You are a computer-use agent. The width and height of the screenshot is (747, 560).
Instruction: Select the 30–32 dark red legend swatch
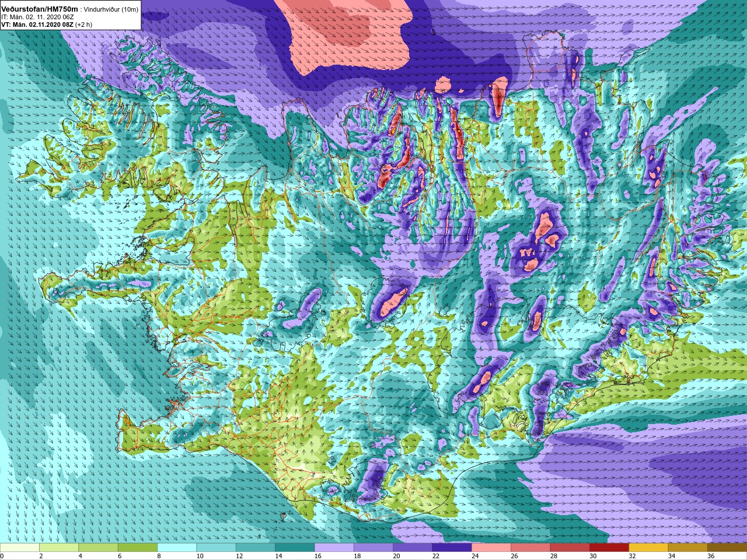click(x=609, y=548)
